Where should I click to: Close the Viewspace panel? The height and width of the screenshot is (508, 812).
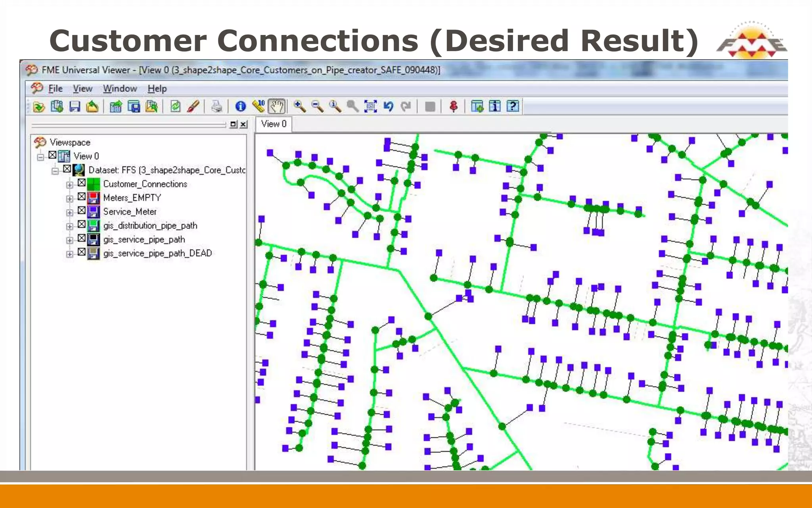(243, 124)
